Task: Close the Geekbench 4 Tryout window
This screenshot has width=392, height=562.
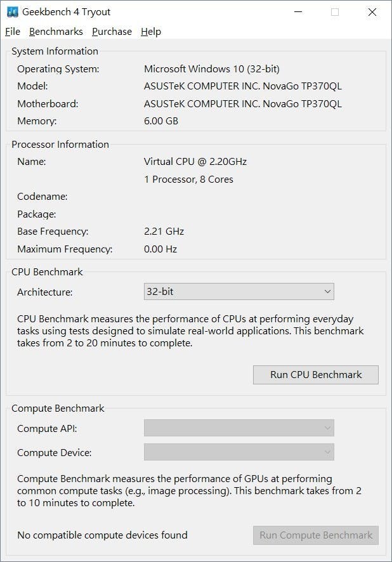Action: pyautogui.click(x=372, y=12)
